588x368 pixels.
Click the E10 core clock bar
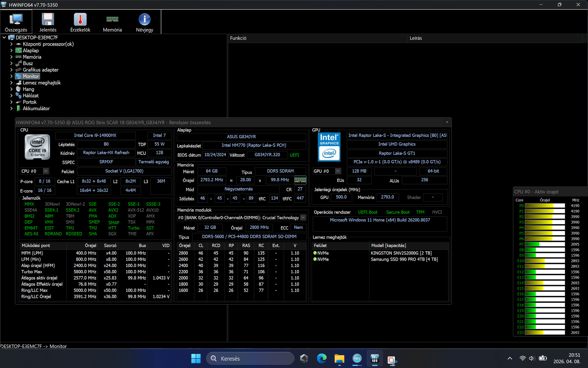(545, 261)
